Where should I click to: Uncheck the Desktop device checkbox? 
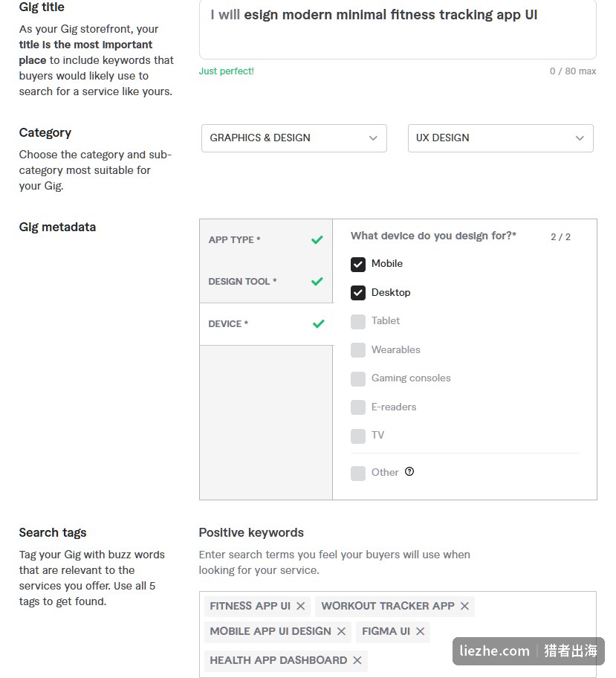pyautogui.click(x=358, y=293)
